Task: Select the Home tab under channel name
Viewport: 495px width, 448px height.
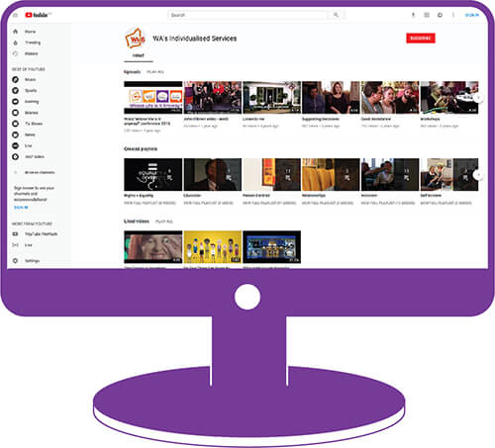Action: 139,55
